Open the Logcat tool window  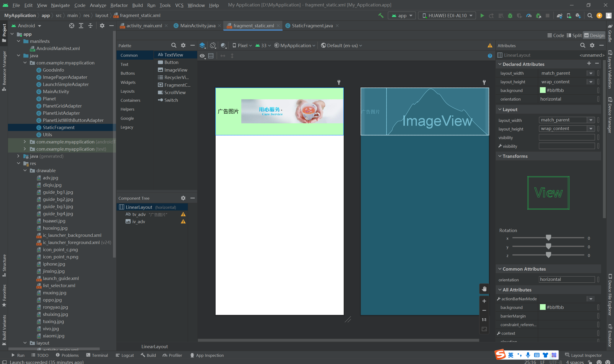[x=125, y=355]
